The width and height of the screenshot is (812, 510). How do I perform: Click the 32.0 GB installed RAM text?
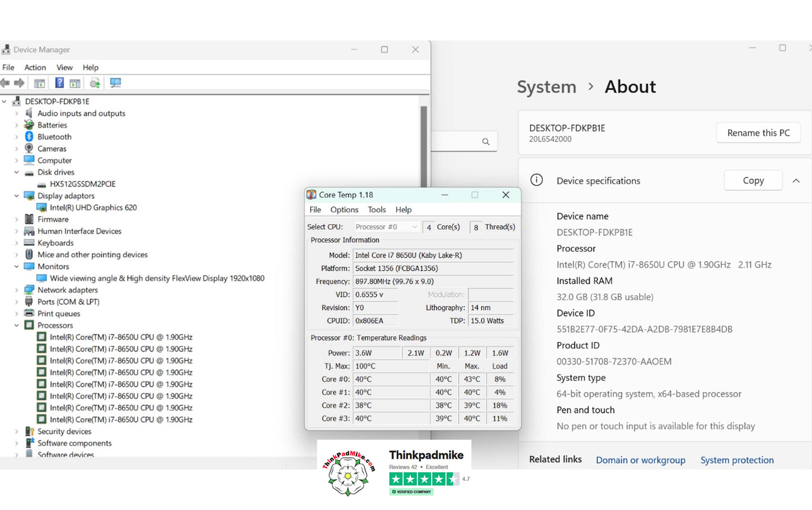click(605, 297)
